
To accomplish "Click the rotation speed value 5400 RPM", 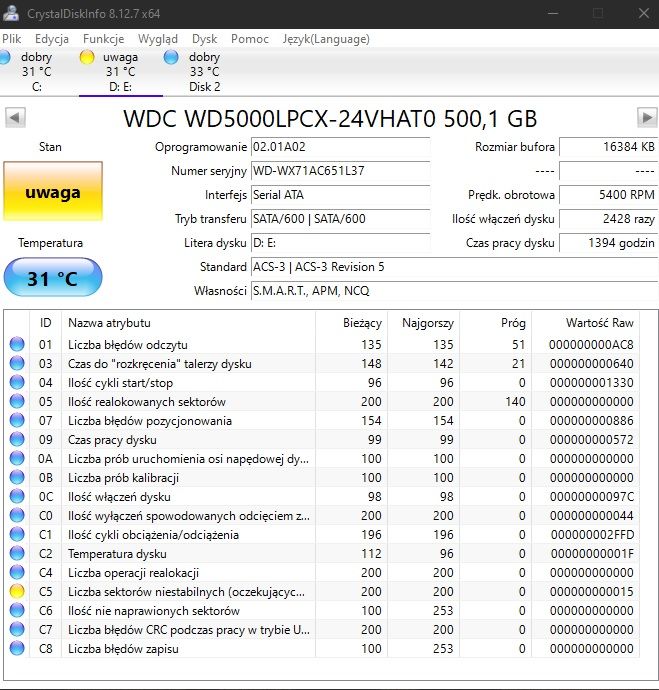I will [608, 195].
